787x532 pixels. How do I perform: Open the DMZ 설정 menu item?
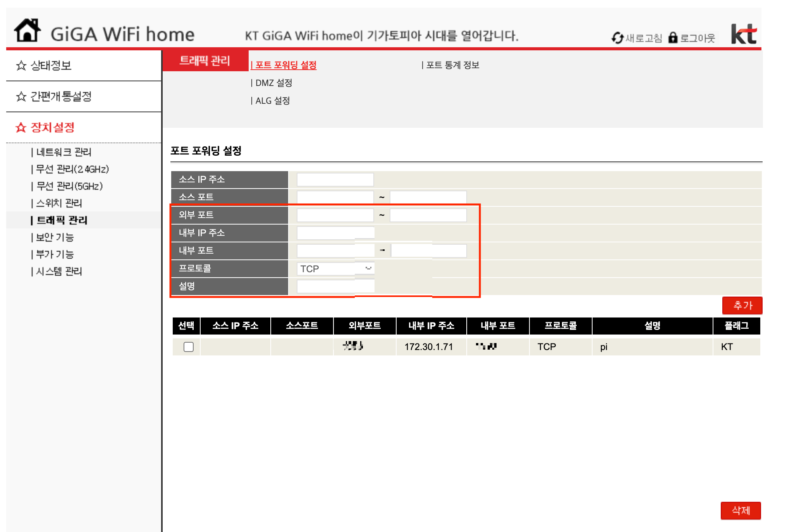coord(273,83)
